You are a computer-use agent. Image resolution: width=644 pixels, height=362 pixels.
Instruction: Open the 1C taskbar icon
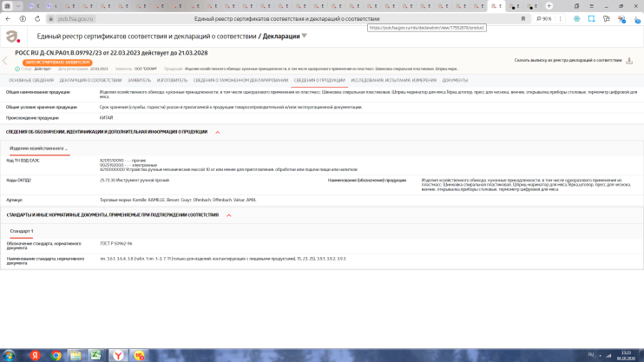click(x=139, y=355)
